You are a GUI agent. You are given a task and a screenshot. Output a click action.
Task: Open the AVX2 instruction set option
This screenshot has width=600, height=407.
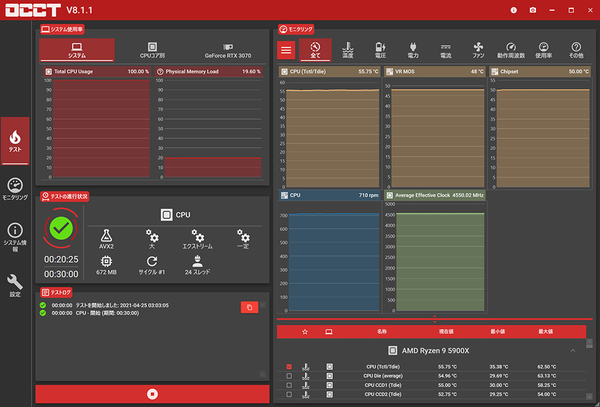point(106,239)
